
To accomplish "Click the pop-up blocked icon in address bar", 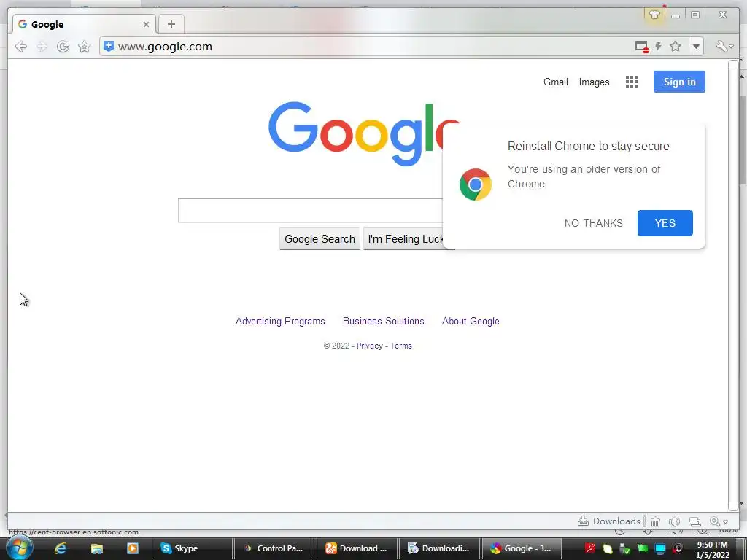I will [x=642, y=47].
